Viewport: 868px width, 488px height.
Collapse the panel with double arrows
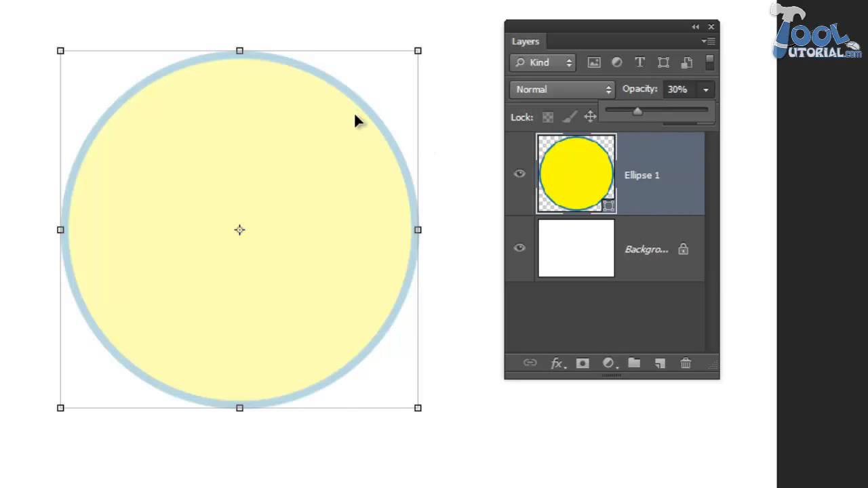[x=696, y=26]
